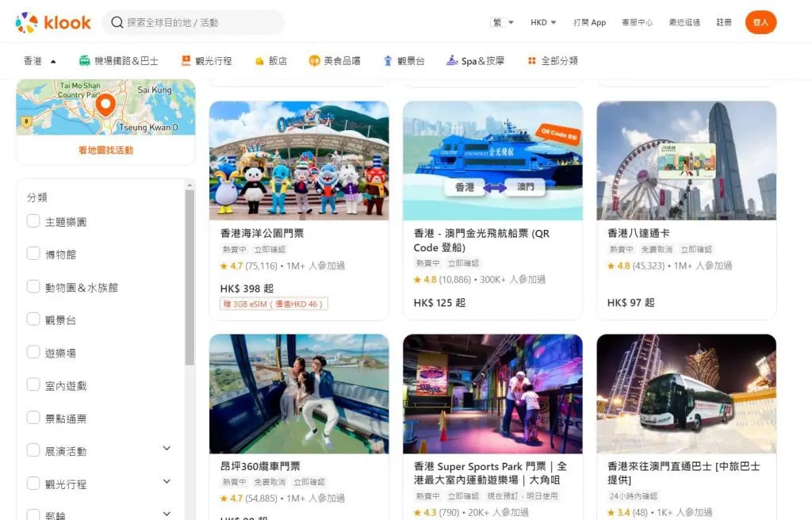Open the Octopus card thumbnail
812x520 pixels.
(x=686, y=161)
